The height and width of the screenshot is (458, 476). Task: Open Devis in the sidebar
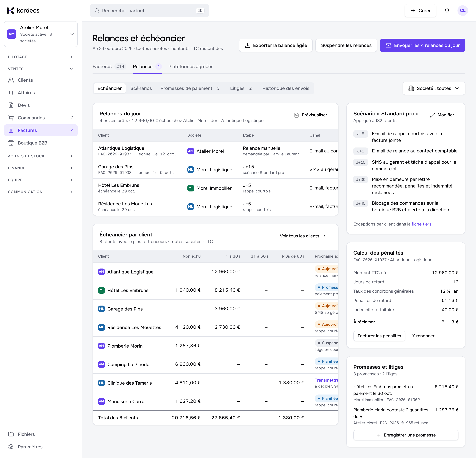tap(41, 105)
